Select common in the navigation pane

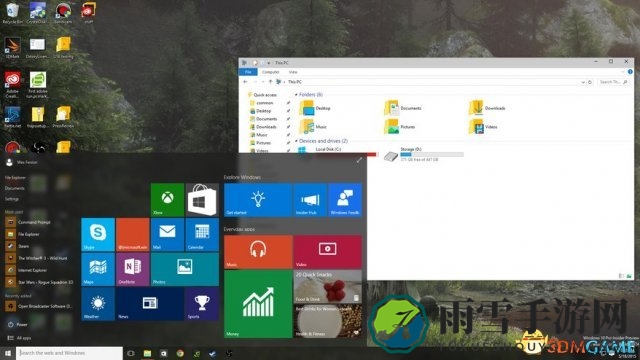[264, 103]
